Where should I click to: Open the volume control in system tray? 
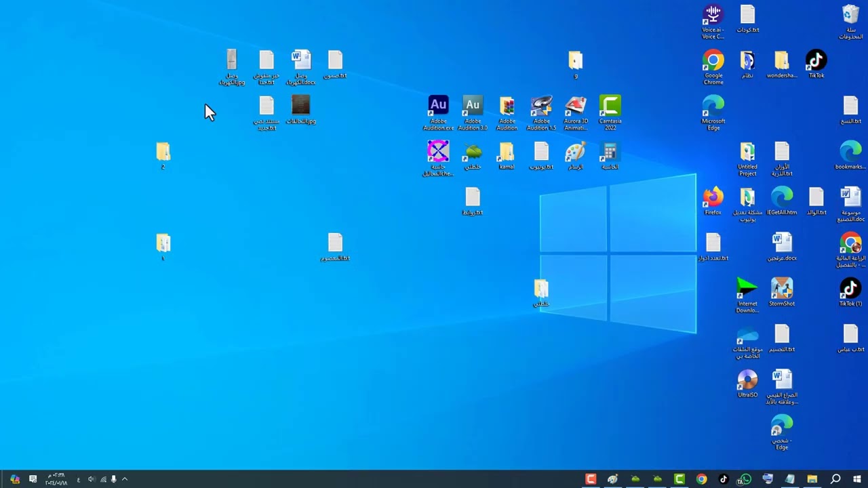tap(92, 479)
